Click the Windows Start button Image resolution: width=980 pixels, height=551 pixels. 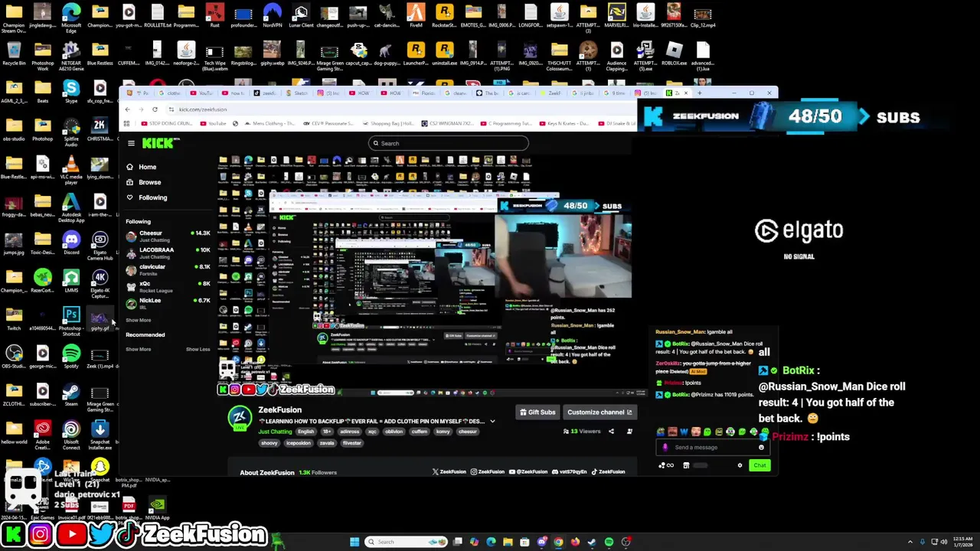[x=354, y=542]
